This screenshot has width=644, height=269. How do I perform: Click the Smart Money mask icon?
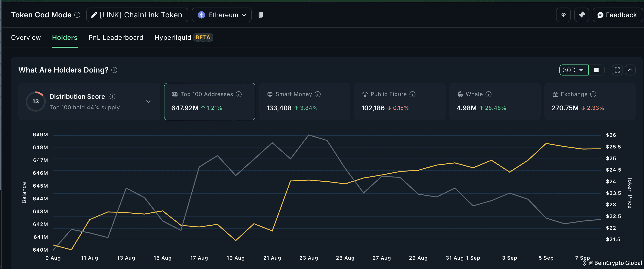point(270,94)
